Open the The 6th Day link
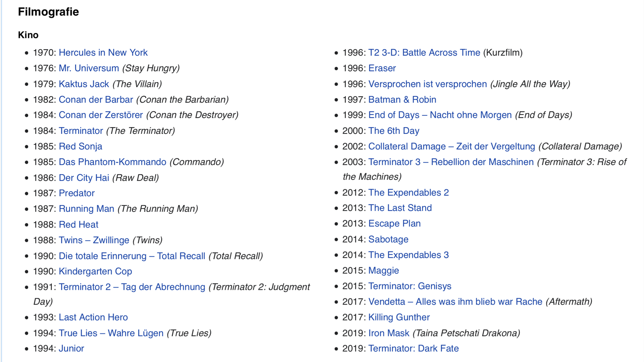The width and height of the screenshot is (644, 362). click(x=394, y=131)
